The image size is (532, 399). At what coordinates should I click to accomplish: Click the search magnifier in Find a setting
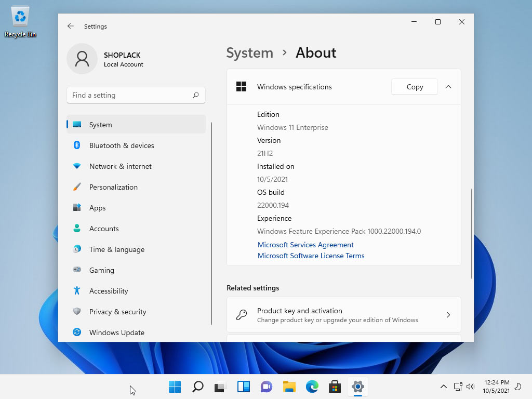[x=196, y=95]
